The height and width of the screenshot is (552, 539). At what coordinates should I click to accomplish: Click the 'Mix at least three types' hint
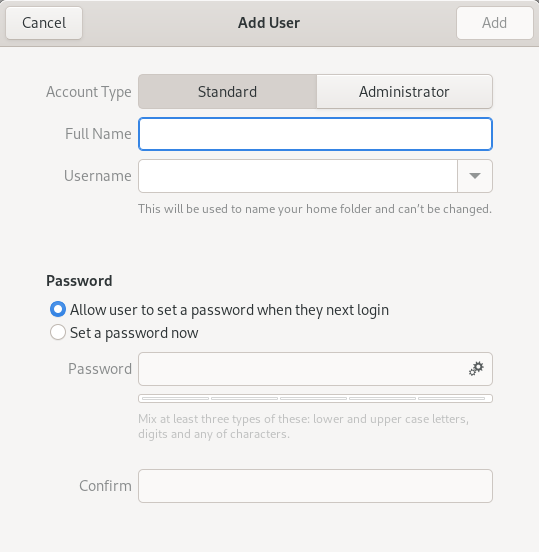pos(303,426)
